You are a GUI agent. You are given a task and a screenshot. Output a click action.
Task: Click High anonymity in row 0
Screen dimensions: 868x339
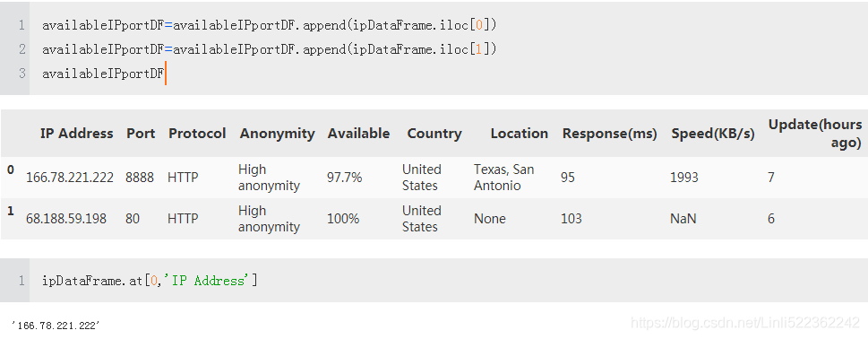(x=269, y=178)
